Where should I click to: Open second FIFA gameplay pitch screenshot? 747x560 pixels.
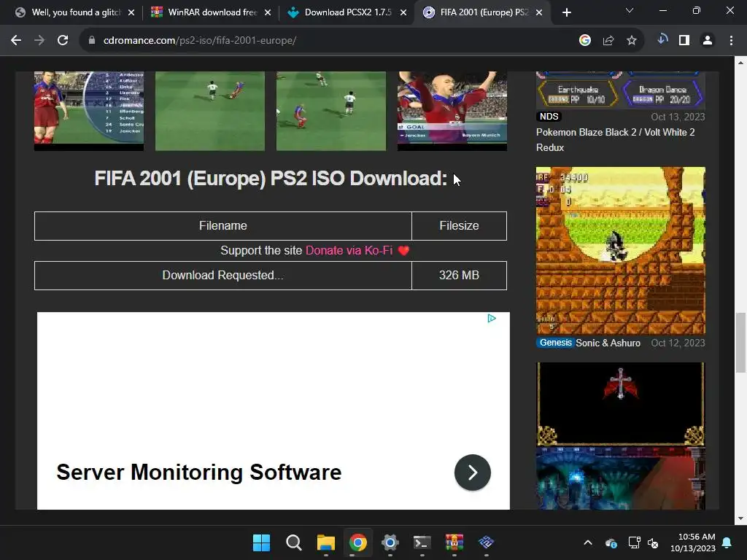click(x=210, y=111)
